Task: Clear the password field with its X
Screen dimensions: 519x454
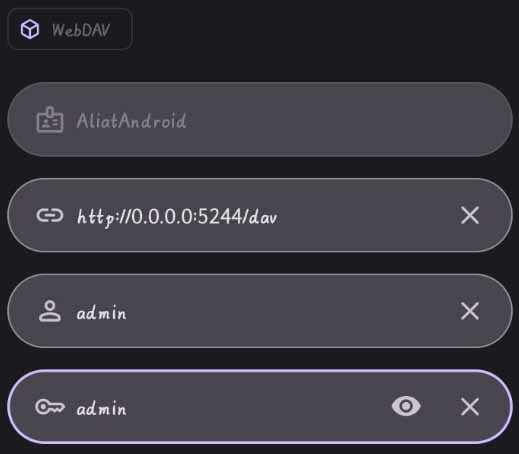Action: [470, 407]
